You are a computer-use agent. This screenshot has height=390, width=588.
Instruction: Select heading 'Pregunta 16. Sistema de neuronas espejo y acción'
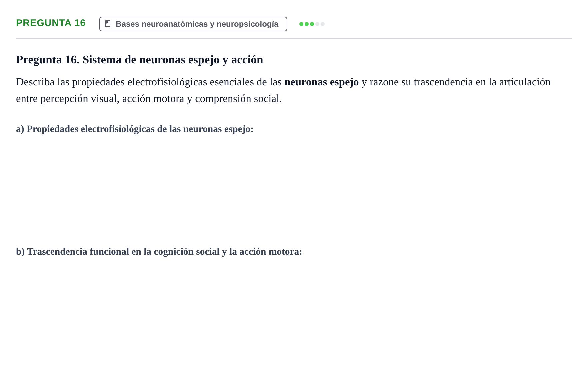tap(140, 60)
